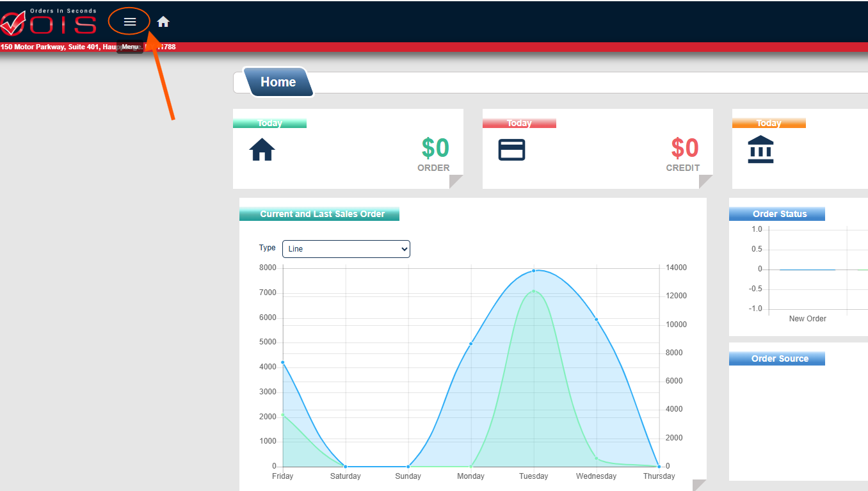
Task: Click the blue line's peak point at Tuesday
Action: [534, 271]
